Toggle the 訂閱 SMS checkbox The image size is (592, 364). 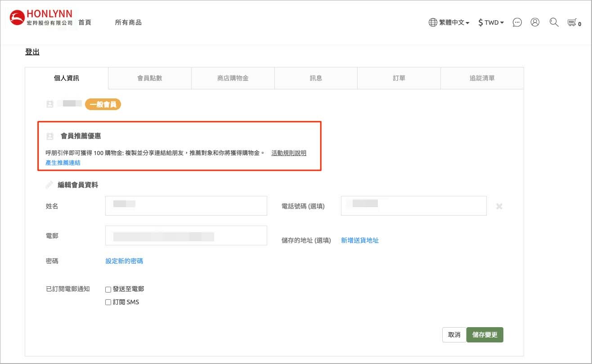pos(108,302)
